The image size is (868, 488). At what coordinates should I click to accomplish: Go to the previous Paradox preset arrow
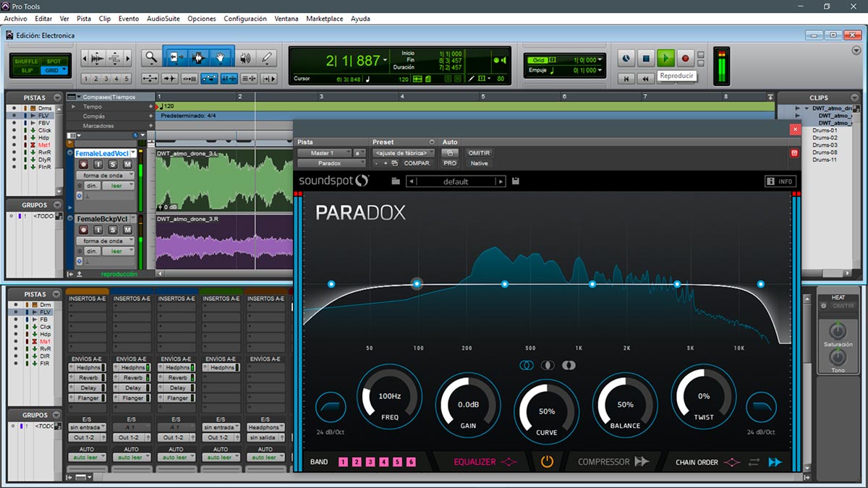tap(412, 182)
